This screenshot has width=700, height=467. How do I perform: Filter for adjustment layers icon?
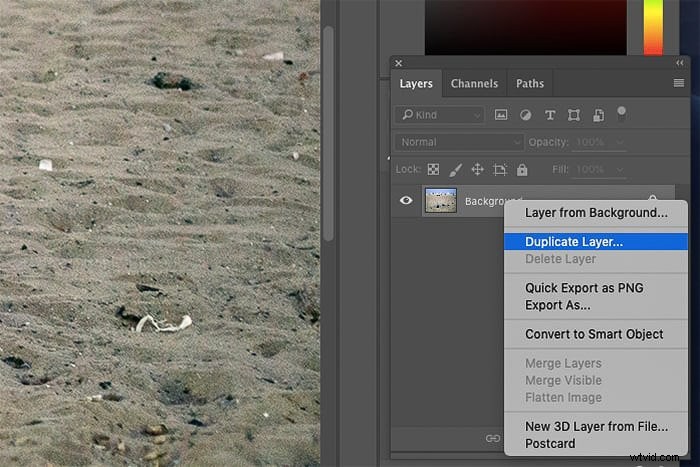click(525, 115)
